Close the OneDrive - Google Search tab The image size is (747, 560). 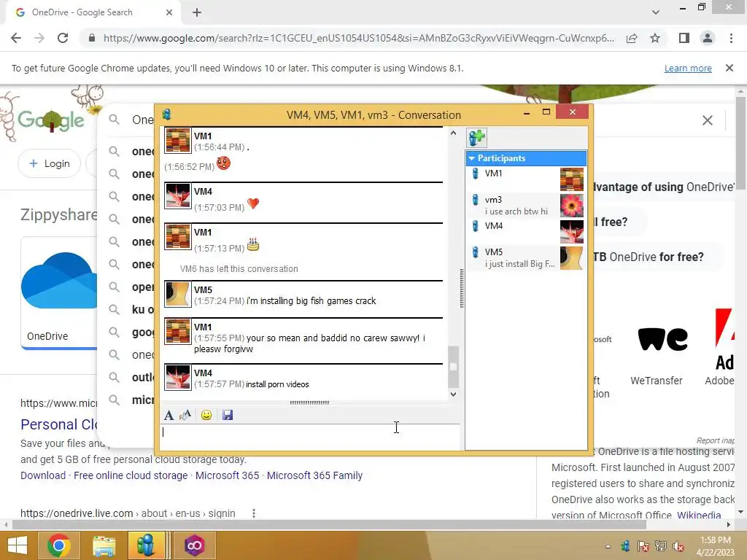pos(169,12)
